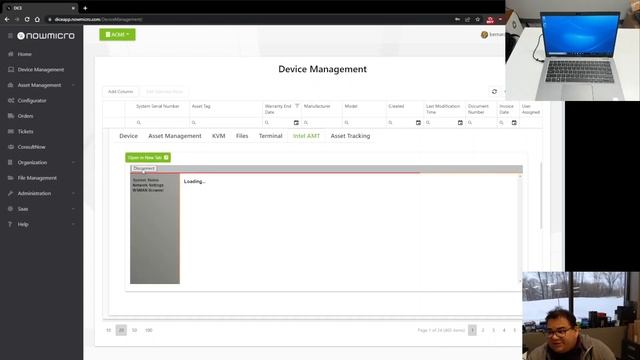This screenshot has height=360, width=640.
Task: Open the ACME organization dropdown
Action: coord(117,35)
